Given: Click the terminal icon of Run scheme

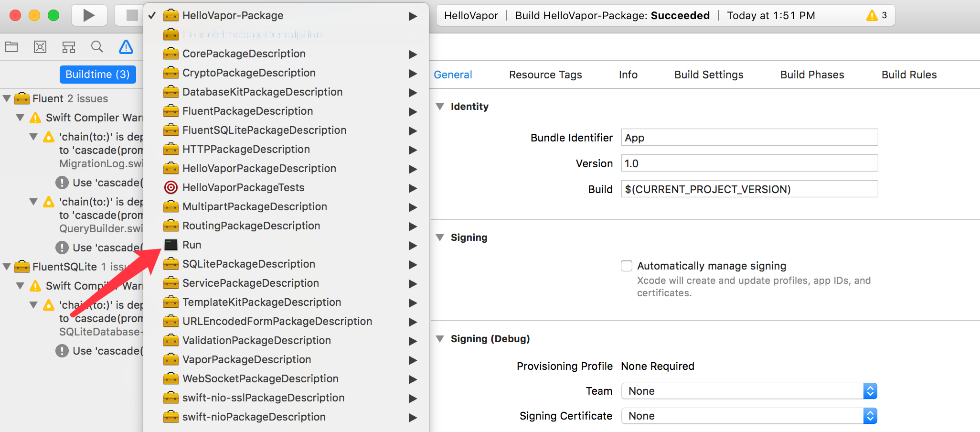Looking at the screenshot, I should (171, 245).
